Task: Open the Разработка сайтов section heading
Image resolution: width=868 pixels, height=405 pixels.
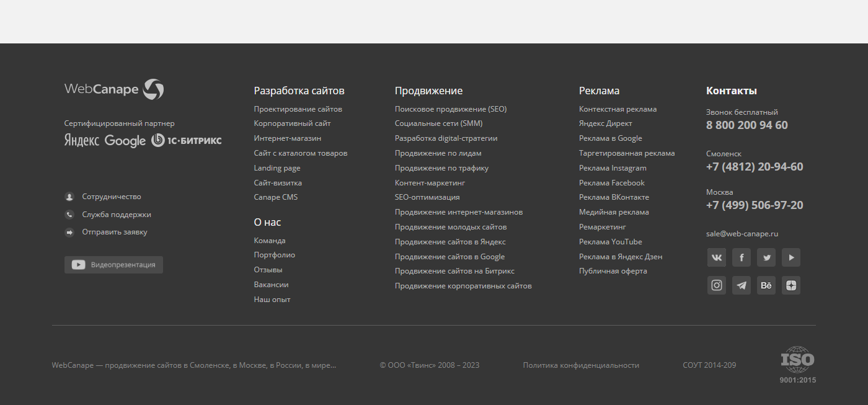Action: click(x=299, y=91)
